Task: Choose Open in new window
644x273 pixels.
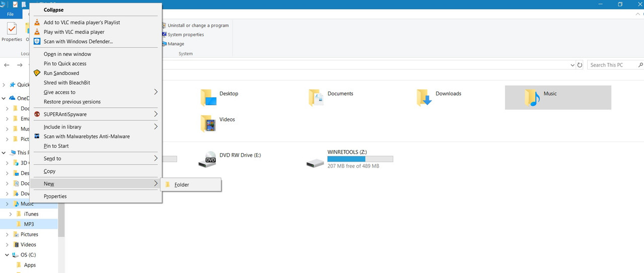Action: point(96,54)
